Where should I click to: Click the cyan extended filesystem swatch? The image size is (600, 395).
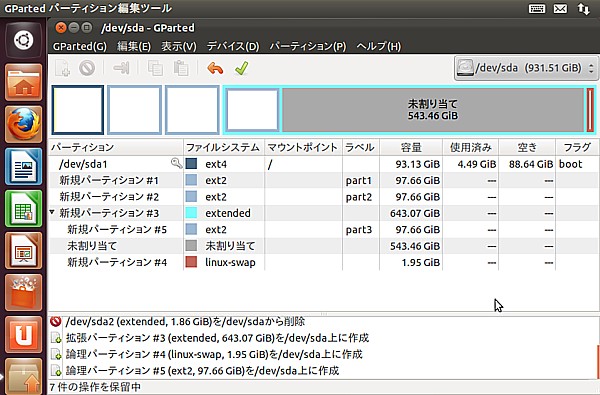coord(191,213)
